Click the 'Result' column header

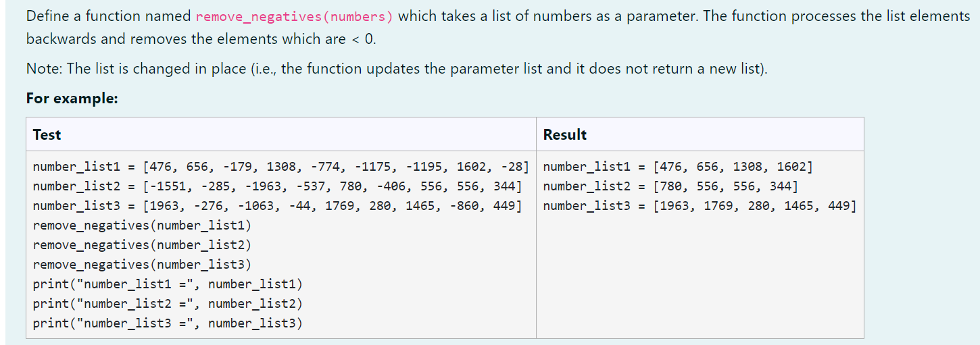(x=565, y=134)
